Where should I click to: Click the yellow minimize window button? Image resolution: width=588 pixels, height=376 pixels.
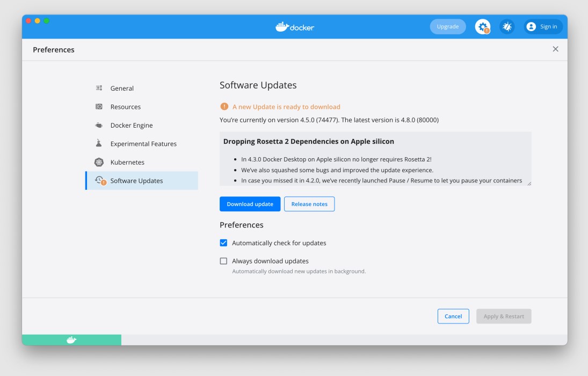pyautogui.click(x=38, y=21)
